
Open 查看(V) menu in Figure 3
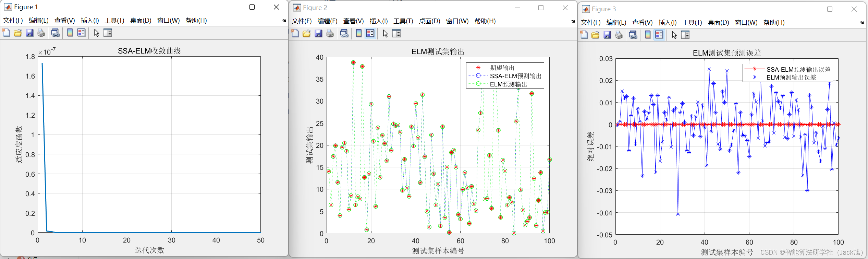click(x=643, y=23)
